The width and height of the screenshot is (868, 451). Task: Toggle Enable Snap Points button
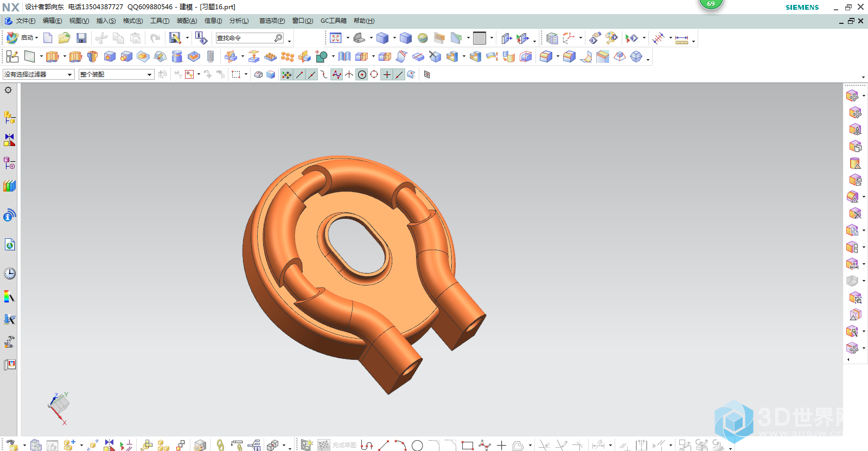287,75
